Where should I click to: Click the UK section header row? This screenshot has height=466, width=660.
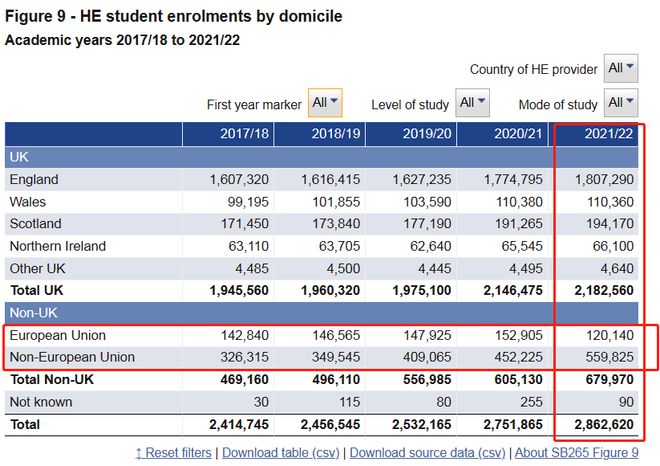pos(322,157)
